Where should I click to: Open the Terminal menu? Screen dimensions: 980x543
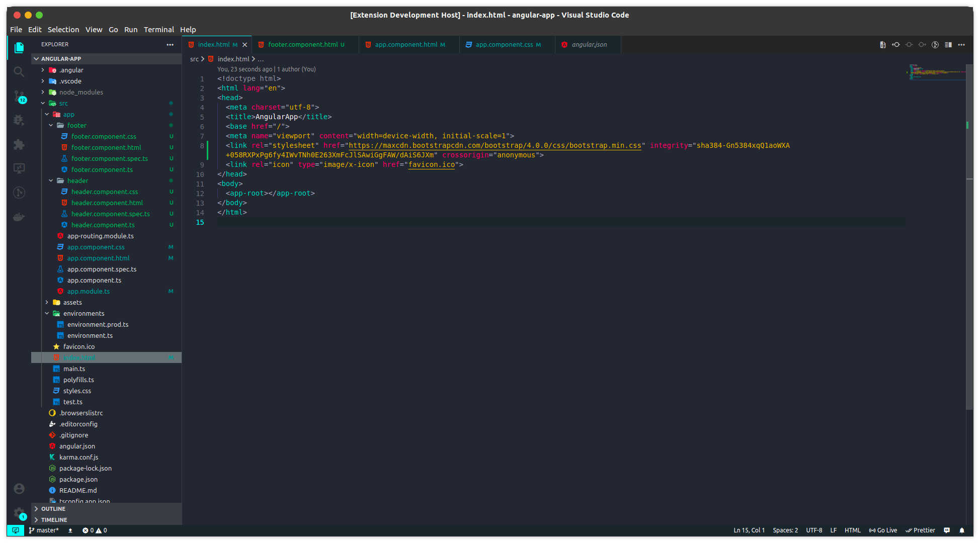pyautogui.click(x=159, y=30)
